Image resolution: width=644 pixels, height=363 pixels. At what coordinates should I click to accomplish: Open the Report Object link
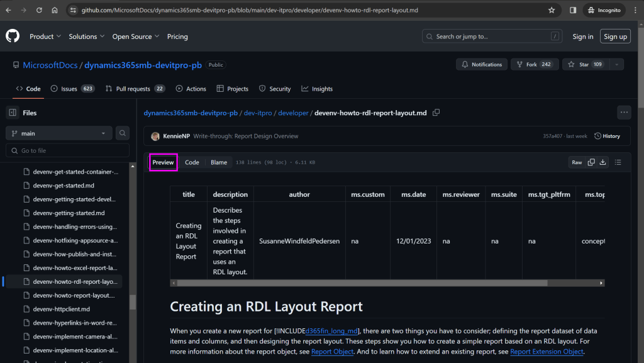[x=332, y=351]
